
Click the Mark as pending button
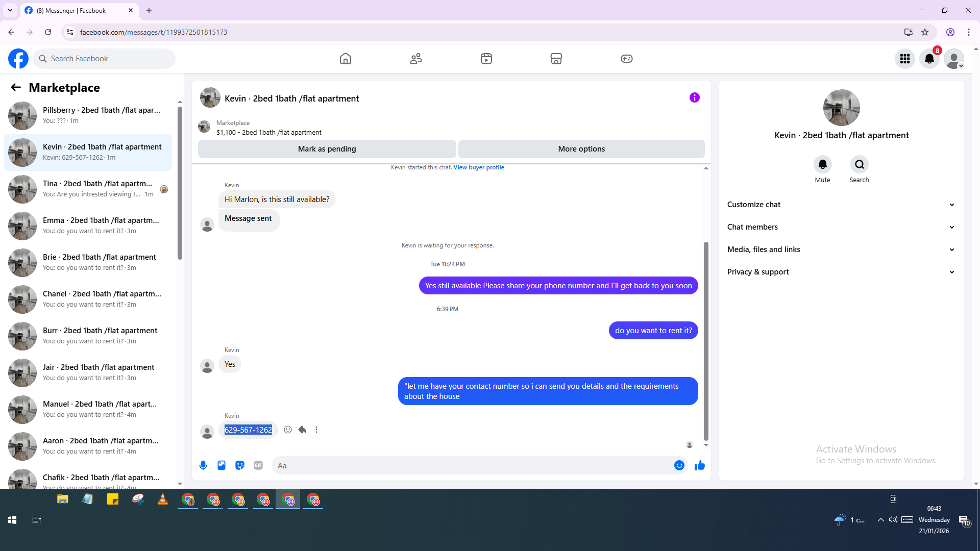[x=327, y=149]
